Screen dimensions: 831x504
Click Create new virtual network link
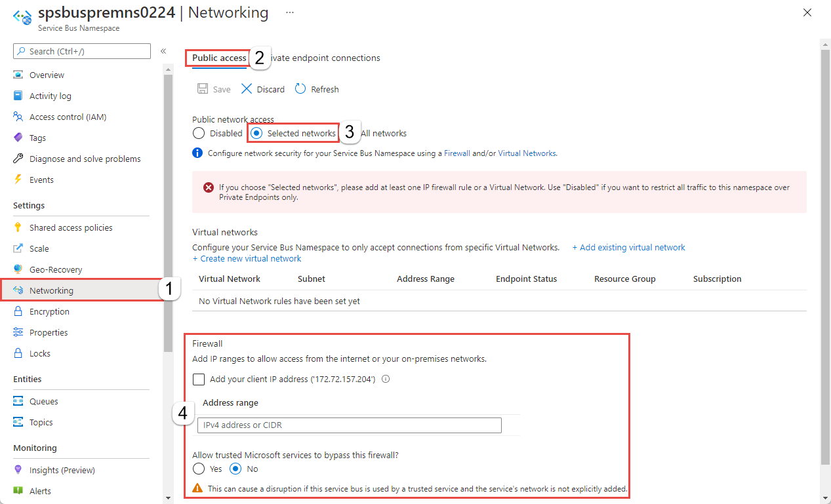(247, 258)
